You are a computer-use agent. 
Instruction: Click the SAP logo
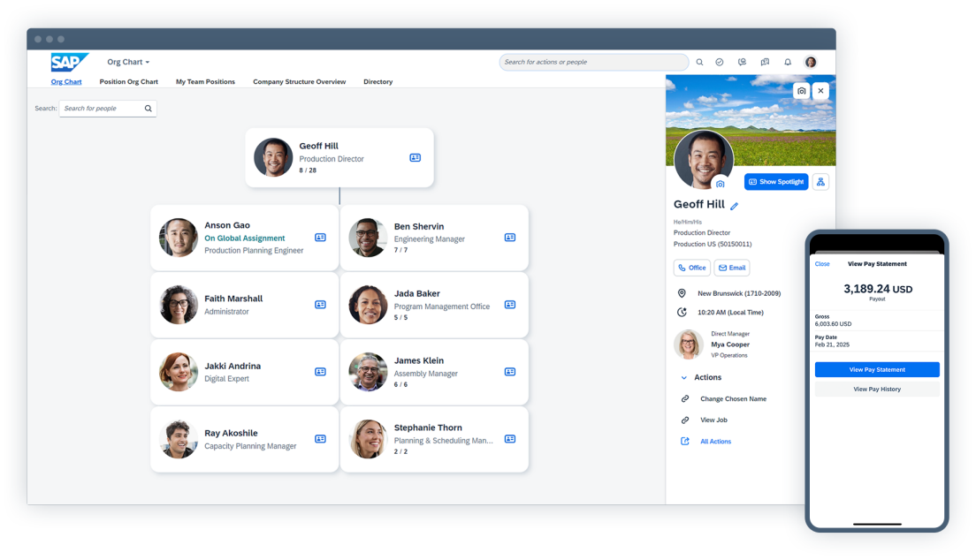(69, 62)
